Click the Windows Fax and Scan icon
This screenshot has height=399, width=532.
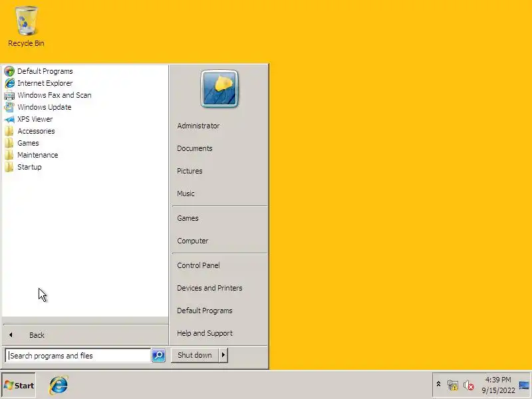click(9, 95)
